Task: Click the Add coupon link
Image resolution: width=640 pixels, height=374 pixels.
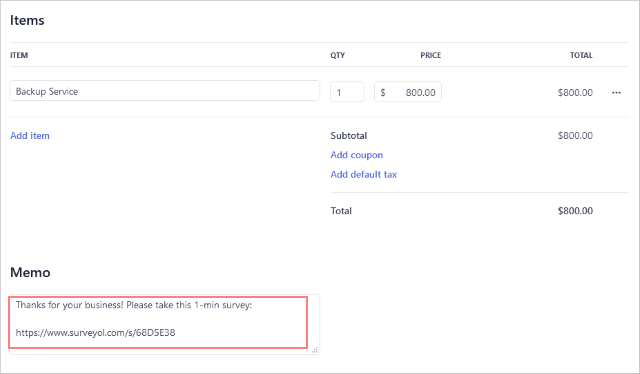Action: 357,155
